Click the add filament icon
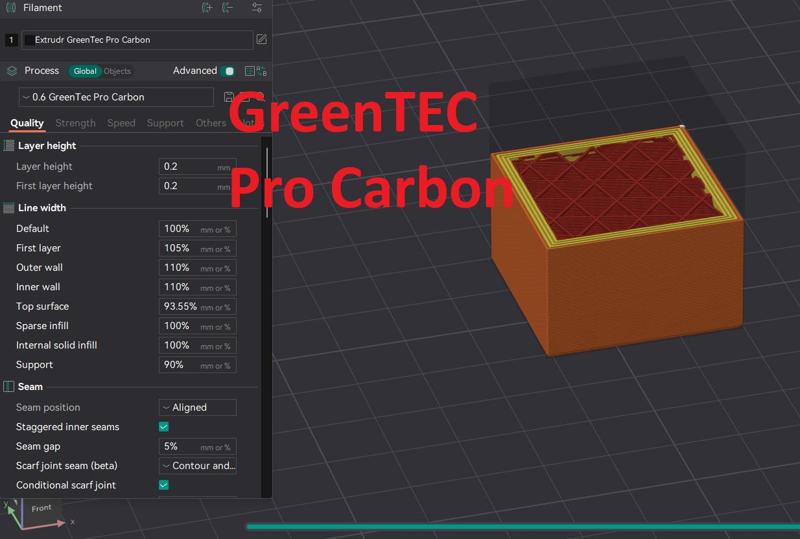 coord(207,8)
